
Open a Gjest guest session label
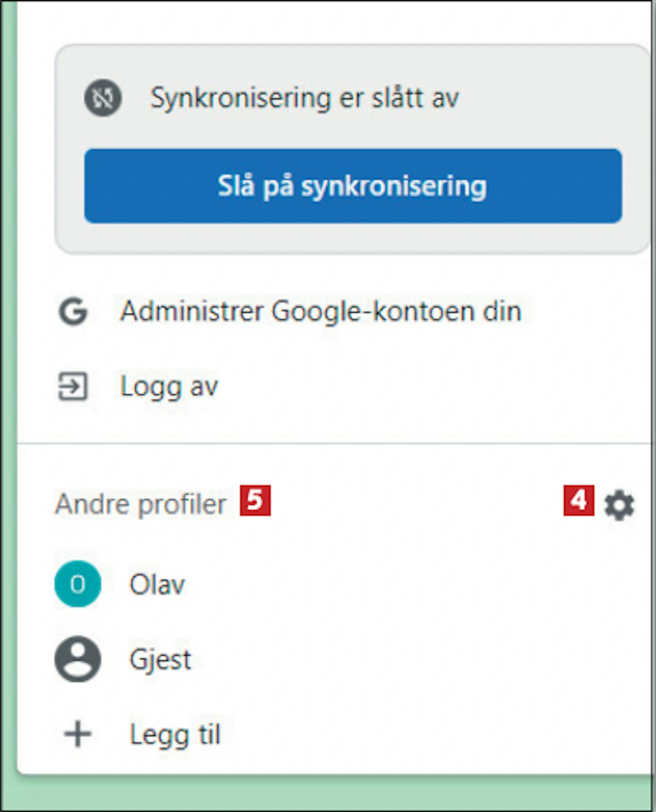tap(161, 660)
